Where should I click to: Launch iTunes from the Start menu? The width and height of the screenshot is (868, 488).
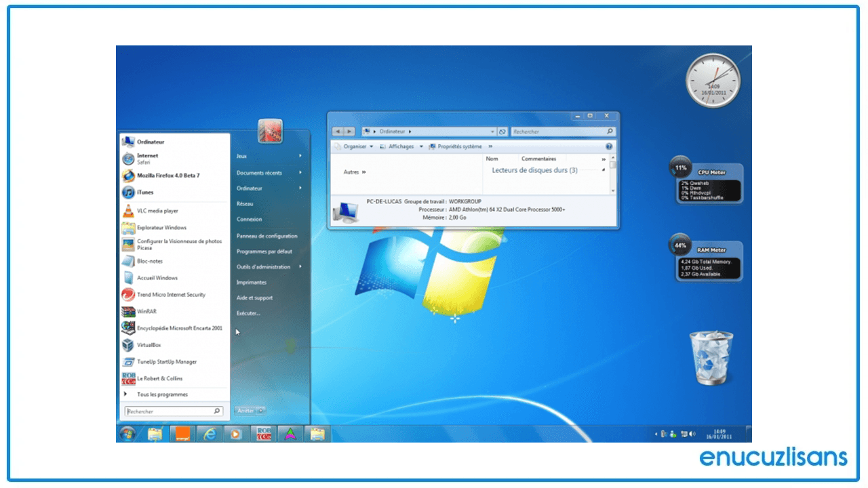pyautogui.click(x=175, y=192)
